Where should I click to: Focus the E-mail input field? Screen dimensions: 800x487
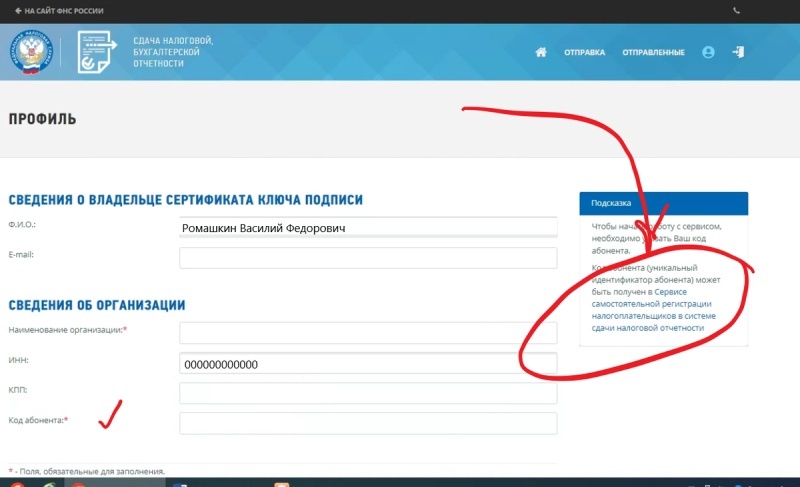coord(368,258)
